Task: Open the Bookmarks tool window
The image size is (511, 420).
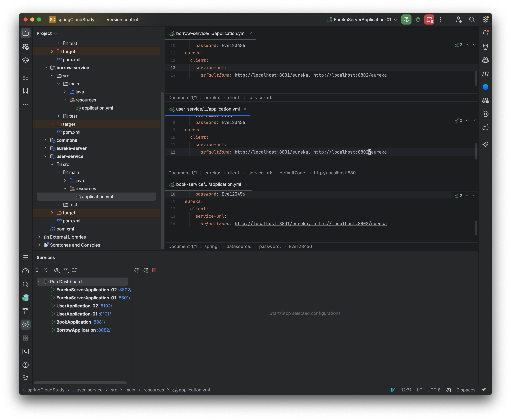Action: (x=25, y=91)
